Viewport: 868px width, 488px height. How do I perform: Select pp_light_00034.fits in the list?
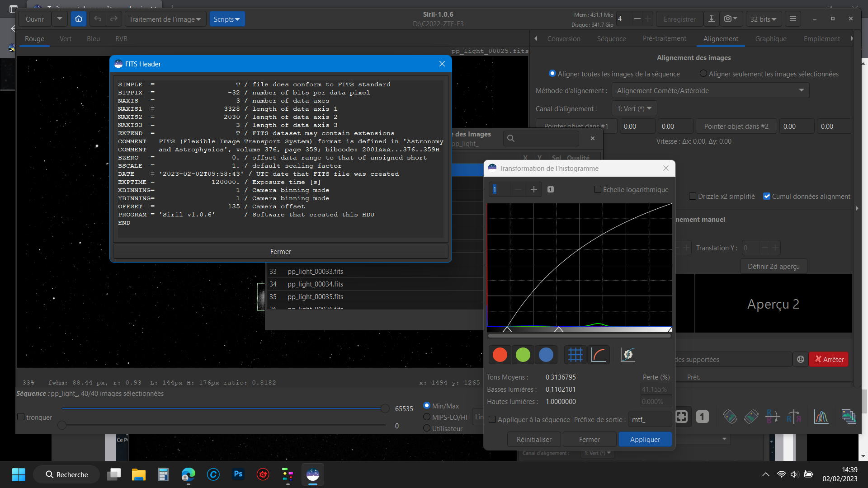[x=315, y=284]
